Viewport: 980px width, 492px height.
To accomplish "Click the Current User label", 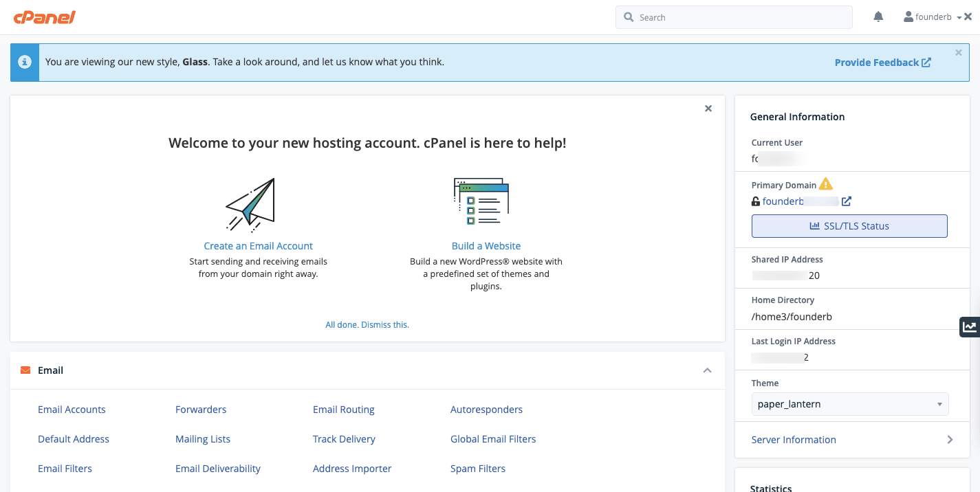I will 777,143.
